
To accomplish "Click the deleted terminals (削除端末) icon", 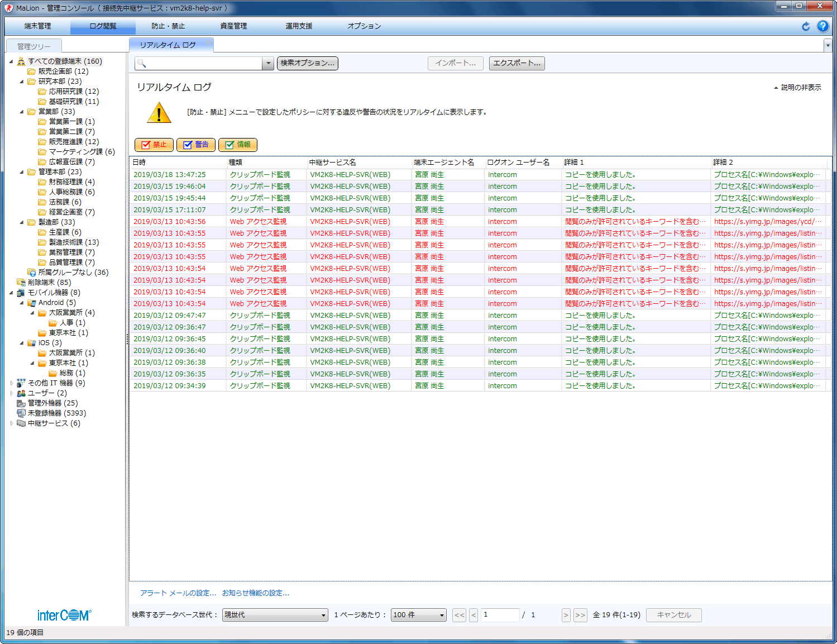I will [21, 283].
